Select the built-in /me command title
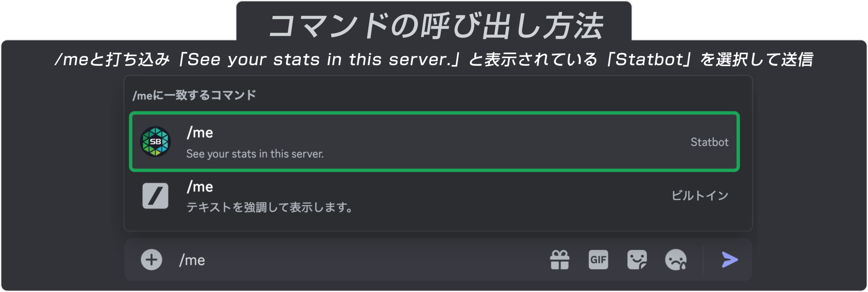868x292 pixels. pyautogui.click(x=200, y=187)
